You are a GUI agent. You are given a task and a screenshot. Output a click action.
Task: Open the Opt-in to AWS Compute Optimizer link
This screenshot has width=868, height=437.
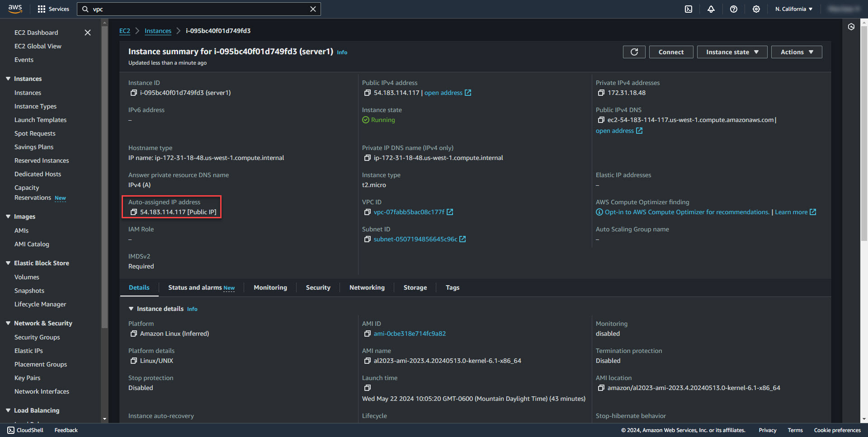coord(687,212)
